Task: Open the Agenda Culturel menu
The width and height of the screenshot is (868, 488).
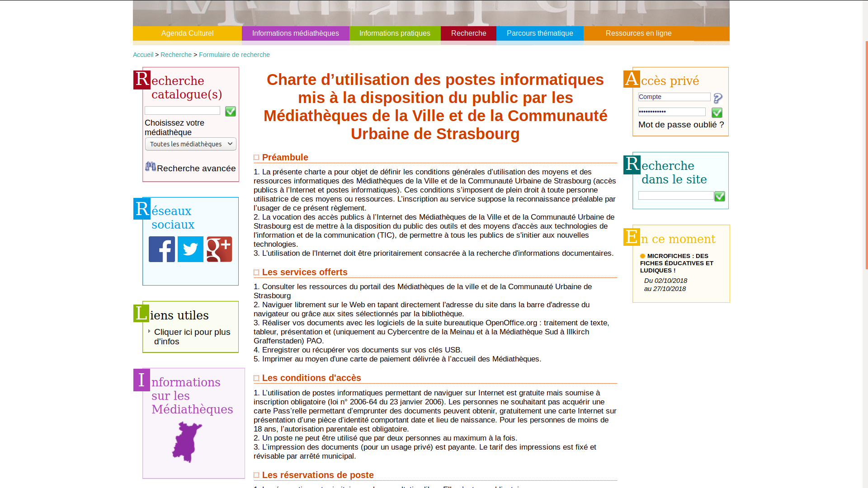Action: (187, 33)
